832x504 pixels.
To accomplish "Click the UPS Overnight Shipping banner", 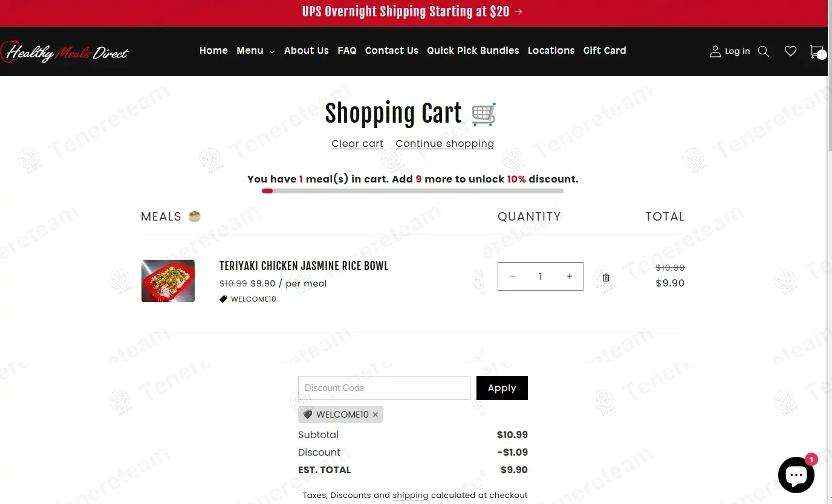I will [412, 12].
